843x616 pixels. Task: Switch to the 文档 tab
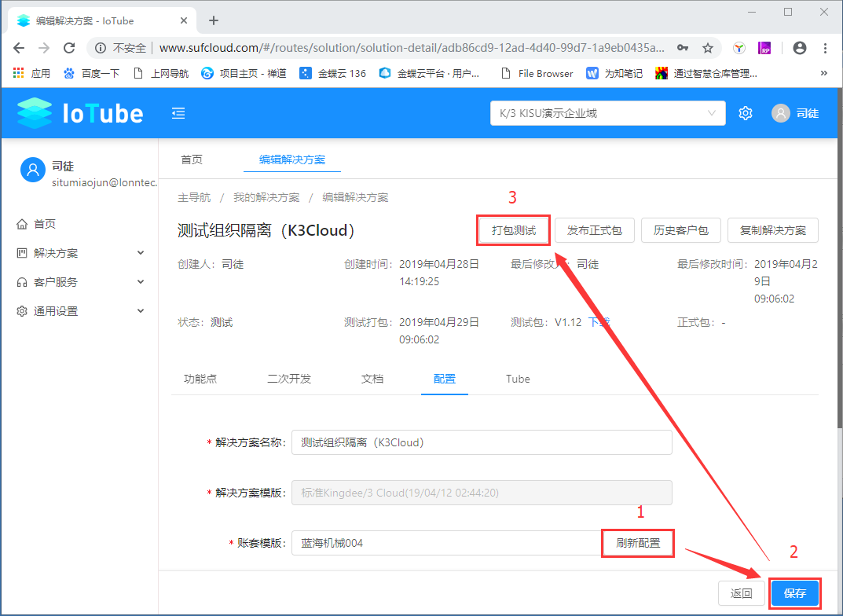point(372,379)
